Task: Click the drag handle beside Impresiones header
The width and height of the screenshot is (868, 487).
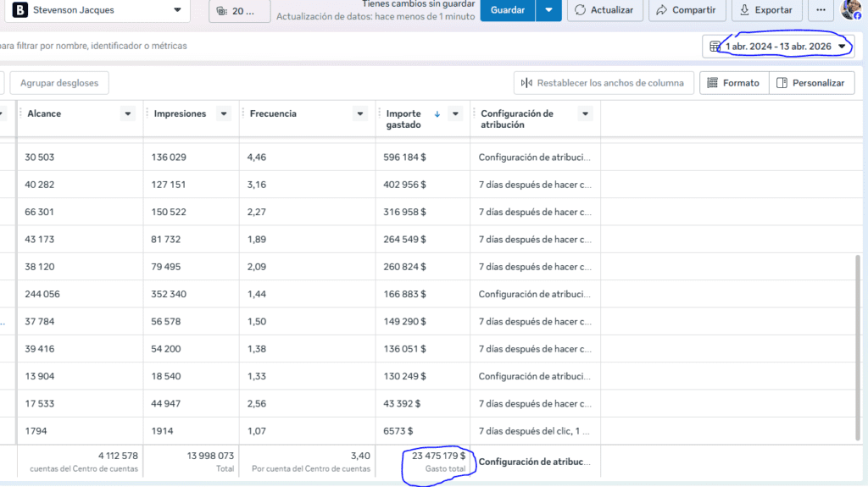Action: tap(147, 113)
